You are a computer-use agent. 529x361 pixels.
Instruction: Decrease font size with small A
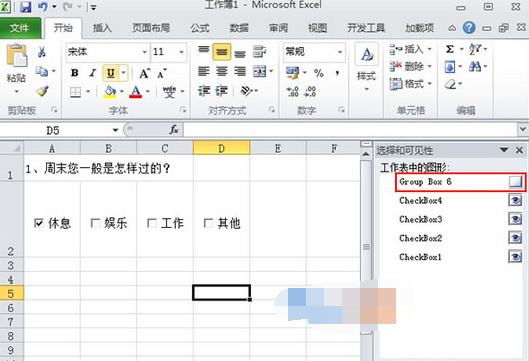point(162,73)
